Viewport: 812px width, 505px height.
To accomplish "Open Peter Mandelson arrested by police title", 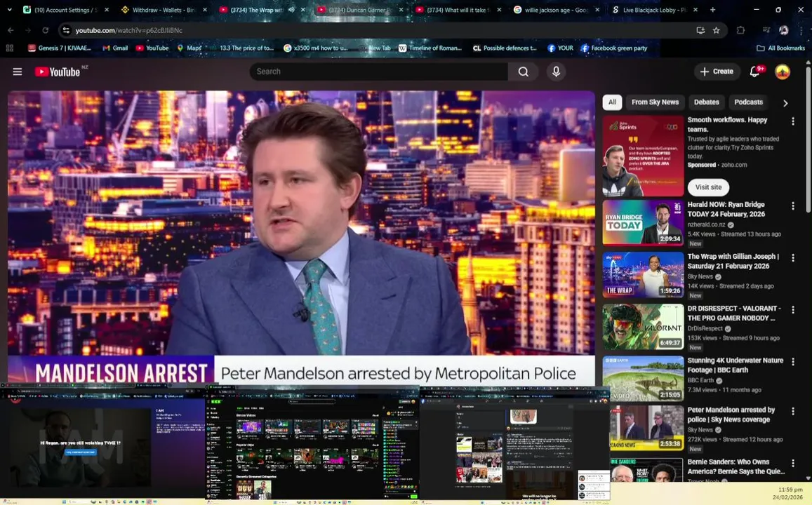I will [x=731, y=415].
